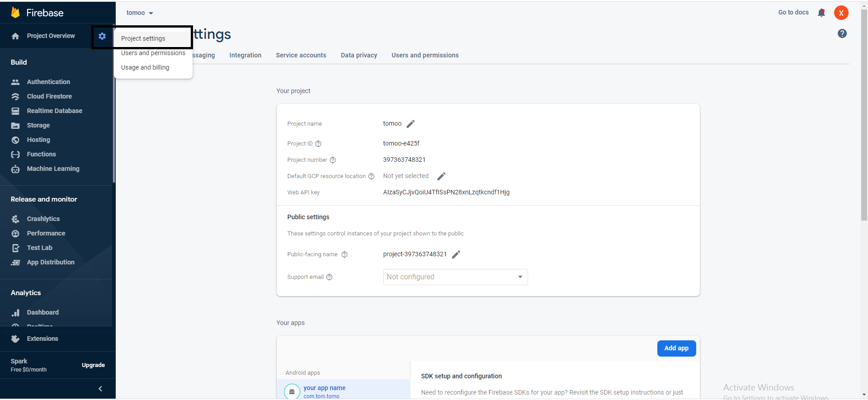Click the Upgrade plan button
The height and width of the screenshot is (400, 868).
coord(93,365)
